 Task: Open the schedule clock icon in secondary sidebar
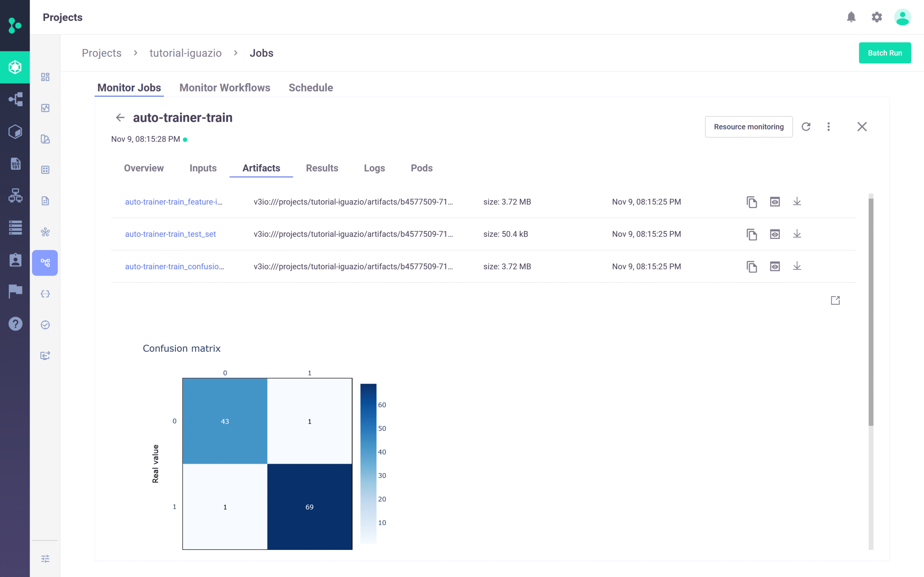(45, 325)
